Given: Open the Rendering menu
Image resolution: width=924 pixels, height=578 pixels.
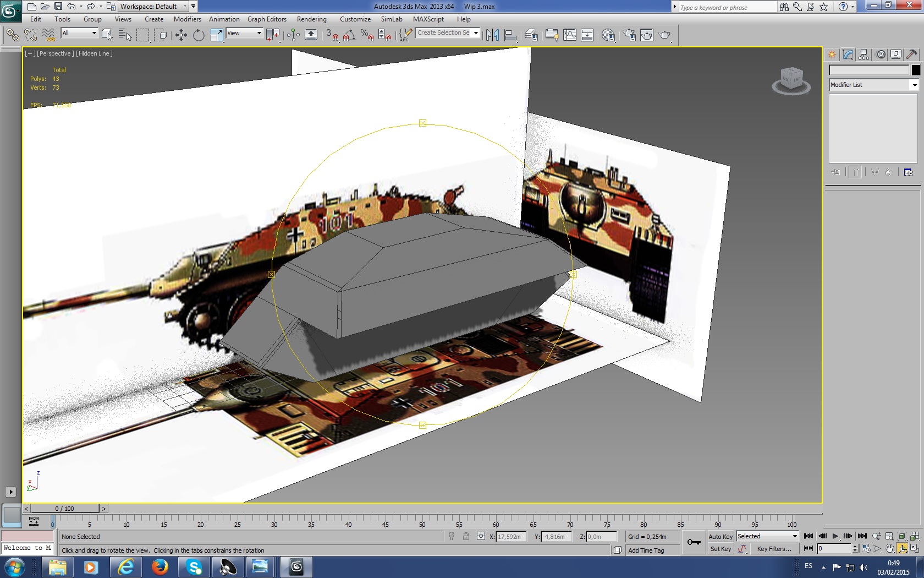Looking at the screenshot, I should (312, 19).
